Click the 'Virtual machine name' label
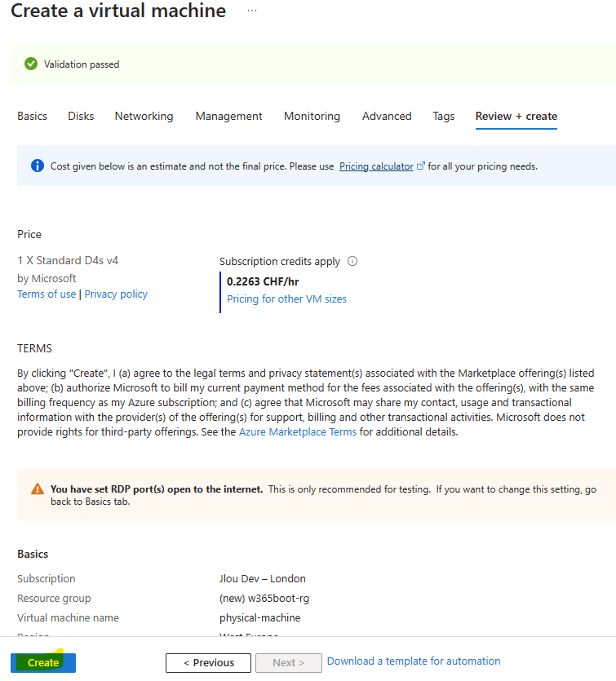 69,617
